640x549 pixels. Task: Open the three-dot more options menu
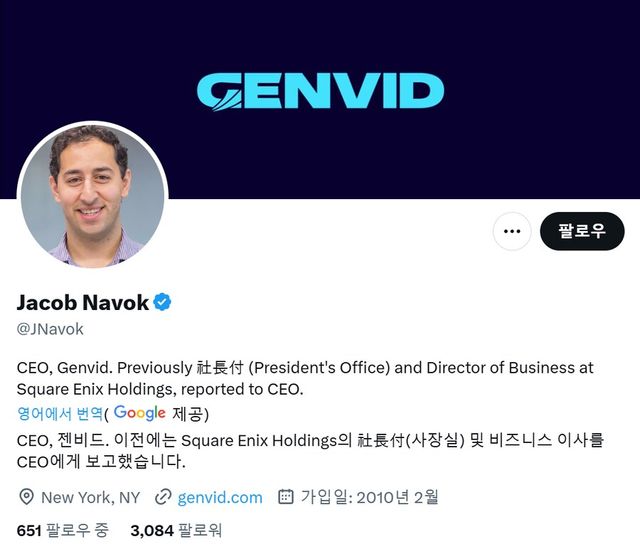512,231
